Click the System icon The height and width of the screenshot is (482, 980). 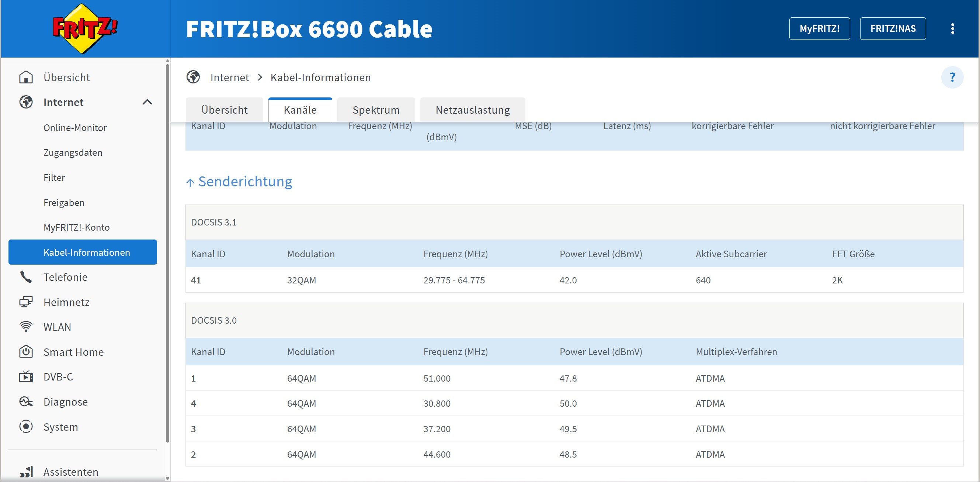[26, 426]
